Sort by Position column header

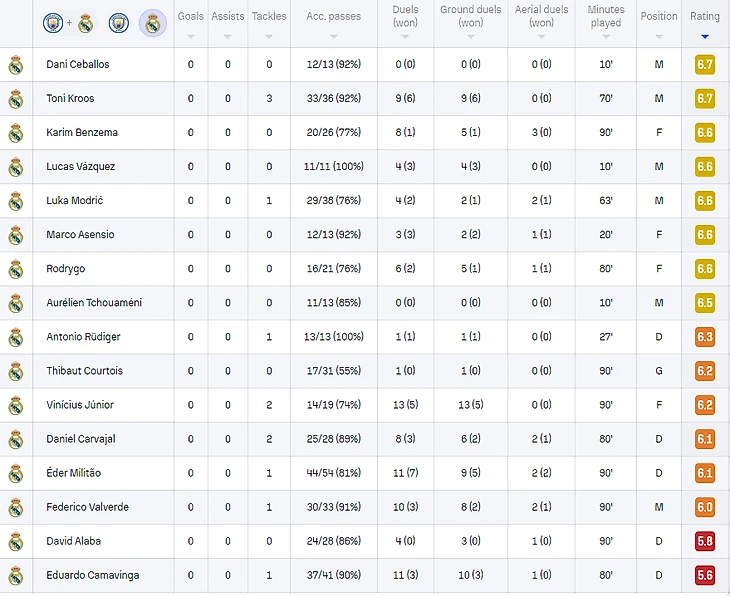pos(659,16)
